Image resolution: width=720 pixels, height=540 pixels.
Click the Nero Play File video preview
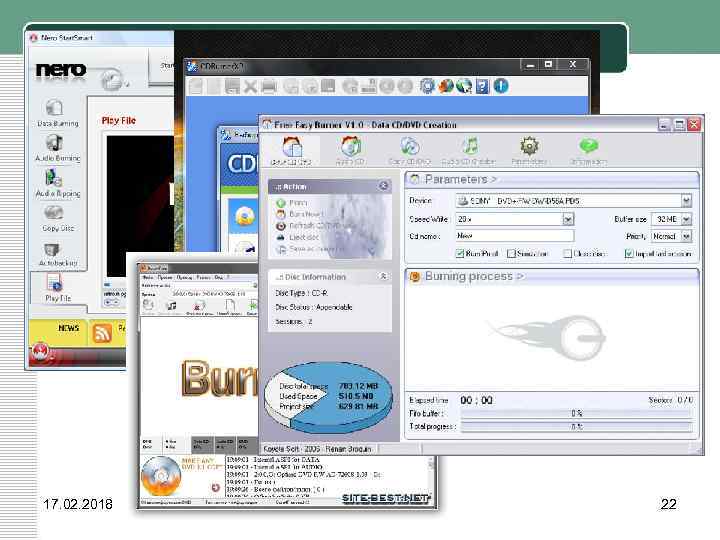click(x=140, y=206)
